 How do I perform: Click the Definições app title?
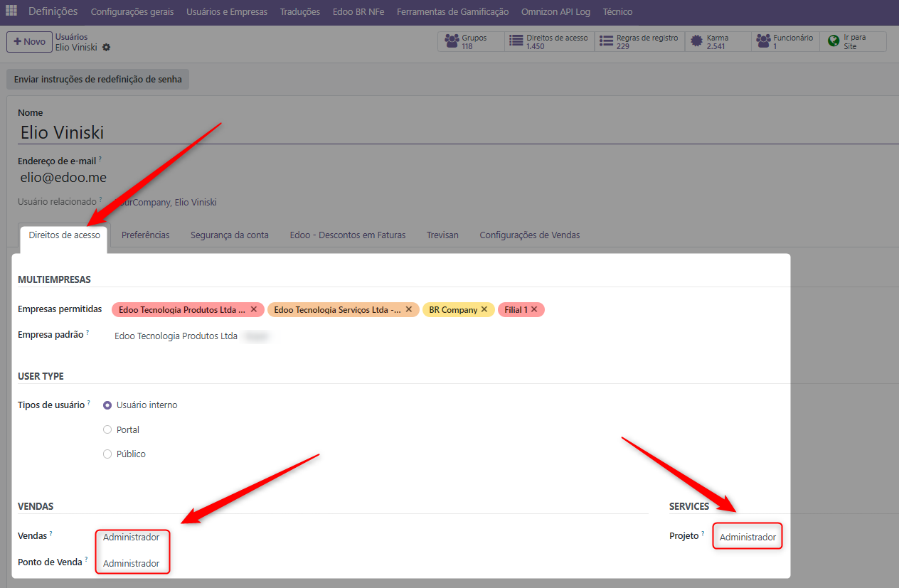53,11
